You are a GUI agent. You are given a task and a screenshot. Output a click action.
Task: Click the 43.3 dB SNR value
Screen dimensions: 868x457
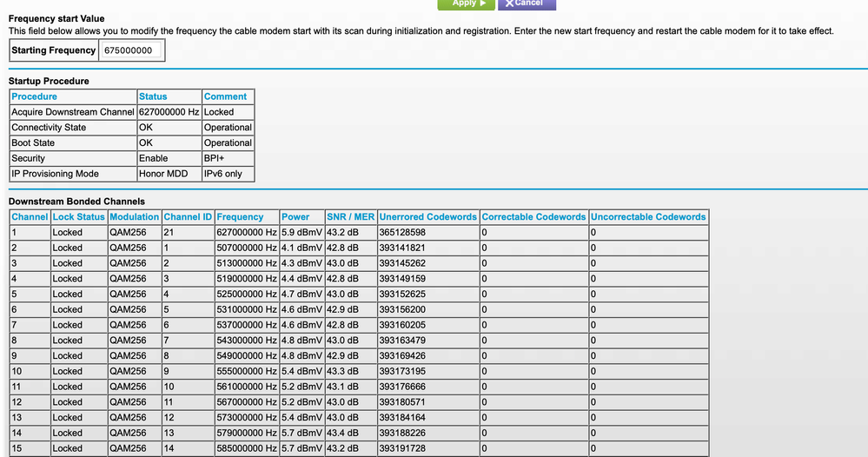pyautogui.click(x=342, y=372)
